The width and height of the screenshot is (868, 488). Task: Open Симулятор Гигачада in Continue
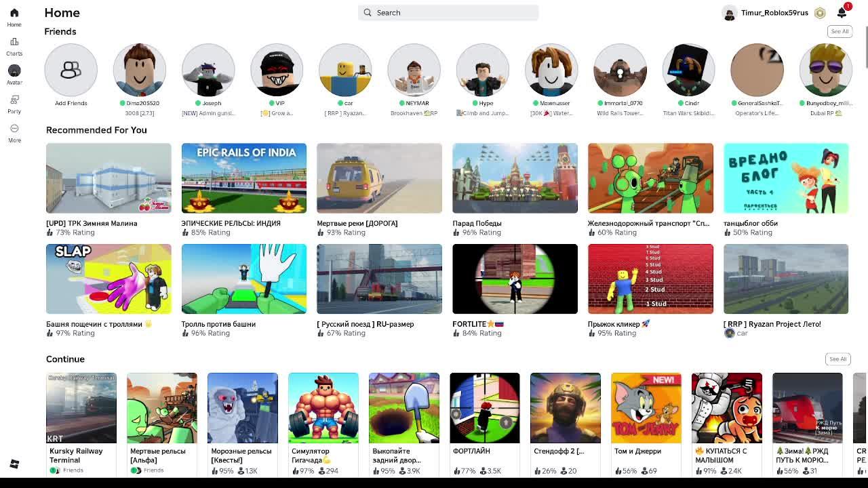coord(323,408)
